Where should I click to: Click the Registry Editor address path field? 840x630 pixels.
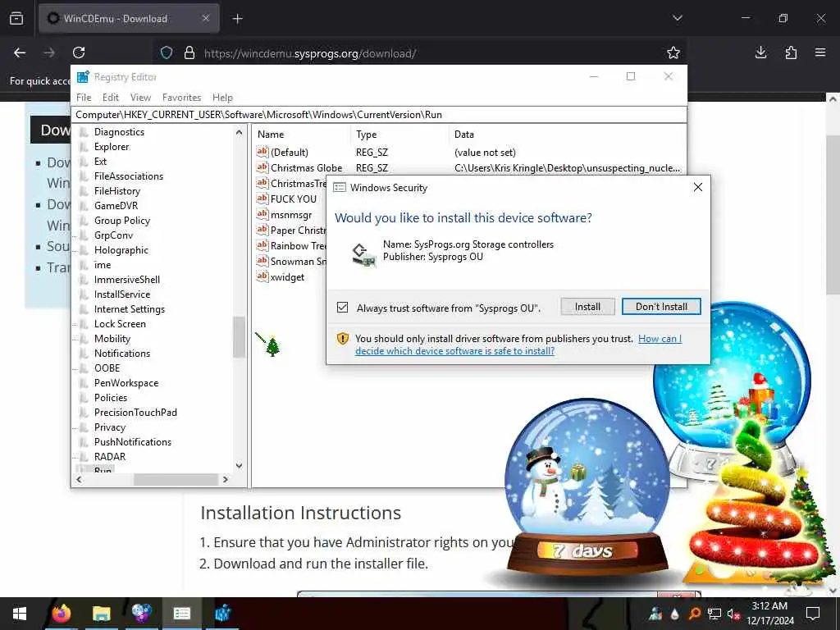(379, 115)
